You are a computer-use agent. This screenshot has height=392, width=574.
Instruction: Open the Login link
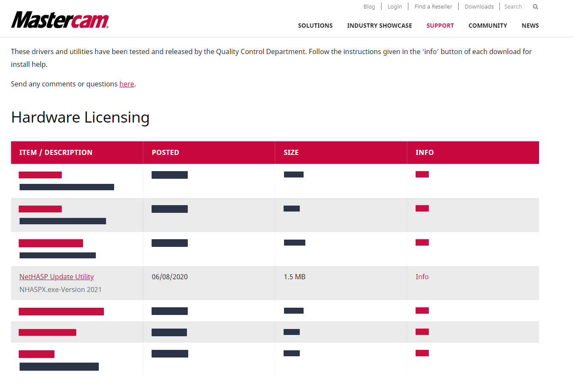pos(395,7)
